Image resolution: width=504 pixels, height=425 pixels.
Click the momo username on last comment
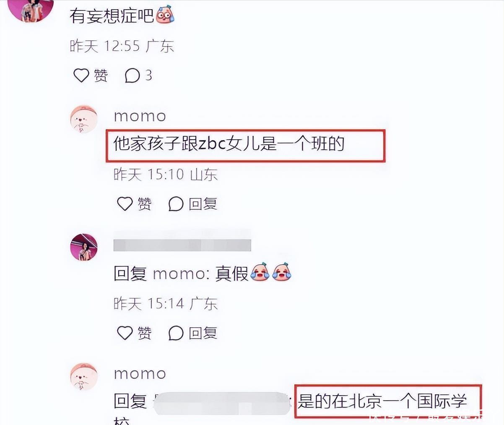(x=140, y=374)
